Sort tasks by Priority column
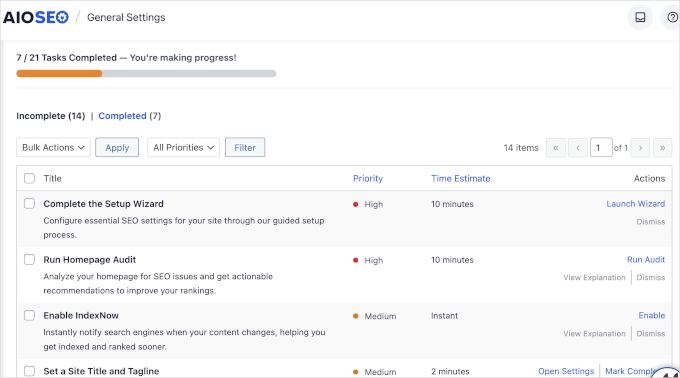The width and height of the screenshot is (680, 378). [368, 178]
